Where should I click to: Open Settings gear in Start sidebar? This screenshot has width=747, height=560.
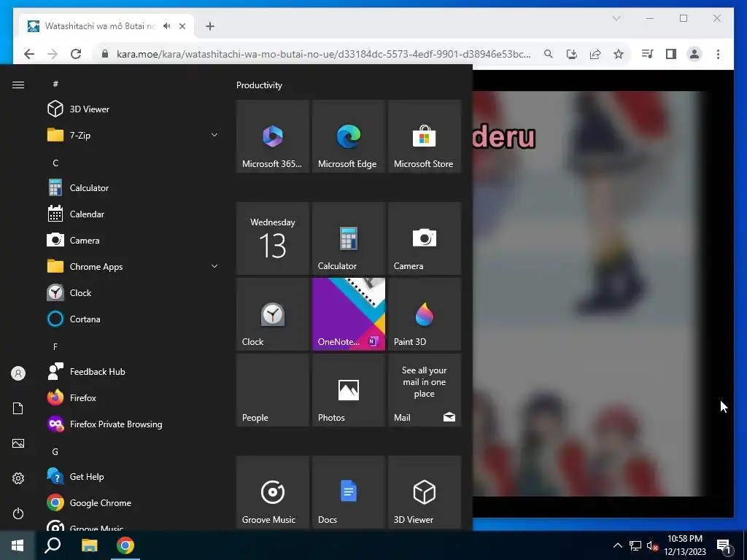click(x=18, y=478)
